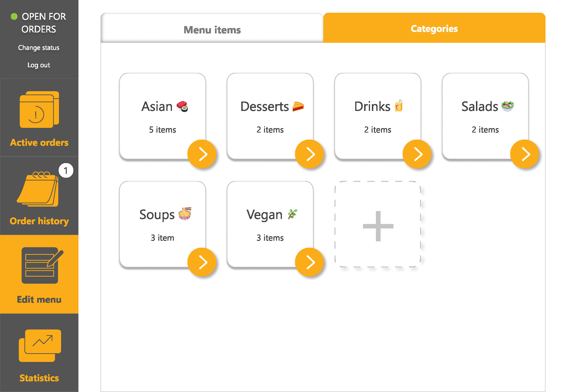Expand the Desserts category arrow
The height and width of the screenshot is (392, 561).
coord(309,154)
